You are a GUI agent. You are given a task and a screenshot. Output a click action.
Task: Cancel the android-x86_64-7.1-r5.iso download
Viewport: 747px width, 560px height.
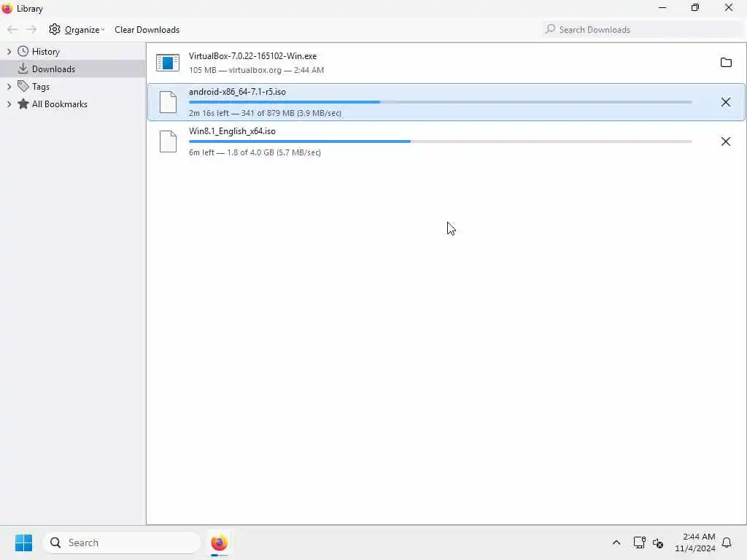pyautogui.click(x=726, y=102)
